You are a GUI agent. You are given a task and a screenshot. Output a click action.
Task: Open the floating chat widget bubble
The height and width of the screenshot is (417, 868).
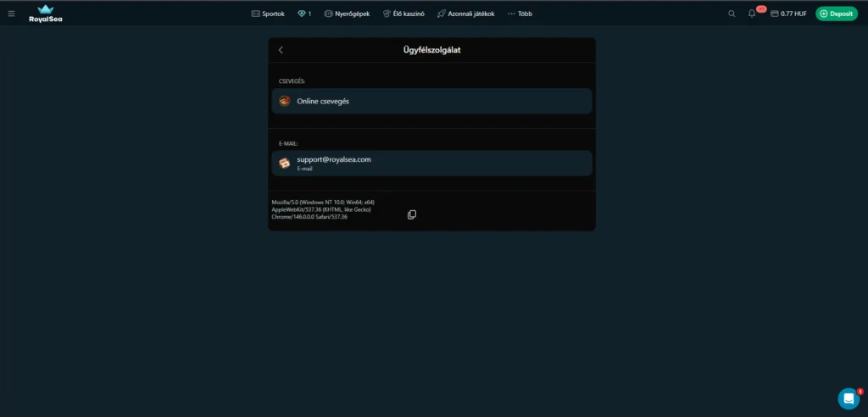[849, 398]
